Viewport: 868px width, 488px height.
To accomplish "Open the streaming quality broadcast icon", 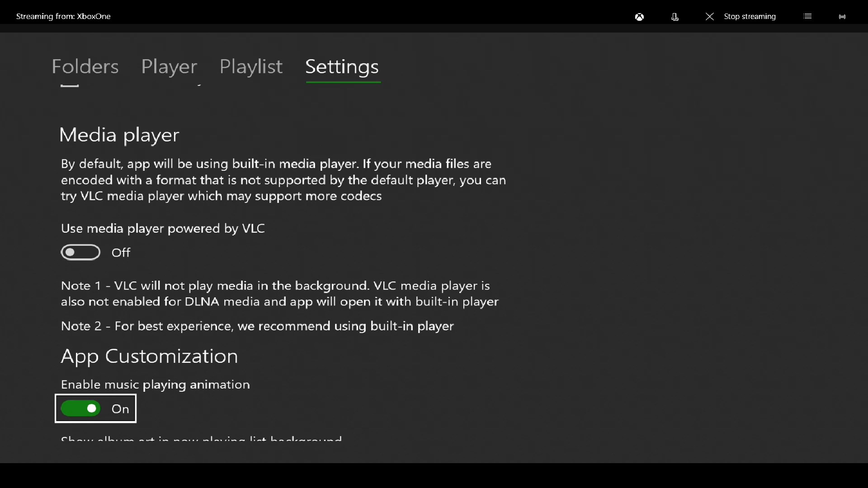I will pos(842,17).
